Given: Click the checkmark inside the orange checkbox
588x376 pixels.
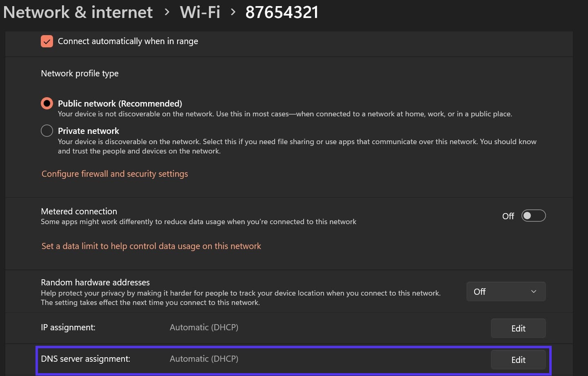Looking at the screenshot, I should [47, 41].
